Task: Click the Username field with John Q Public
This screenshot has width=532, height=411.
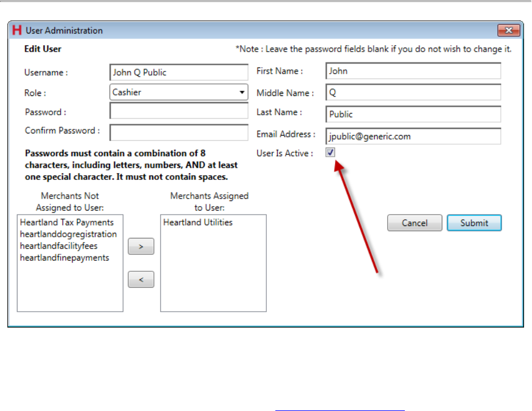Action: coord(179,72)
